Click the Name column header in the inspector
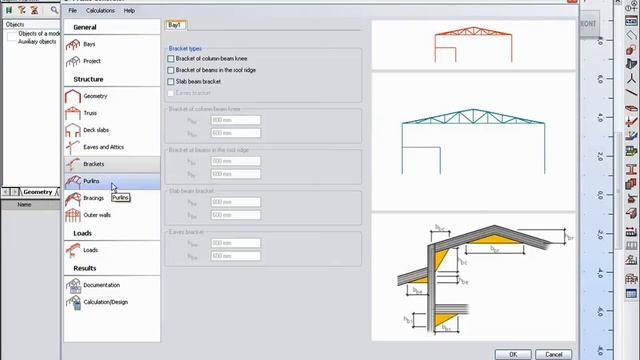Screen dimensions: 640x360 click(x=24, y=204)
